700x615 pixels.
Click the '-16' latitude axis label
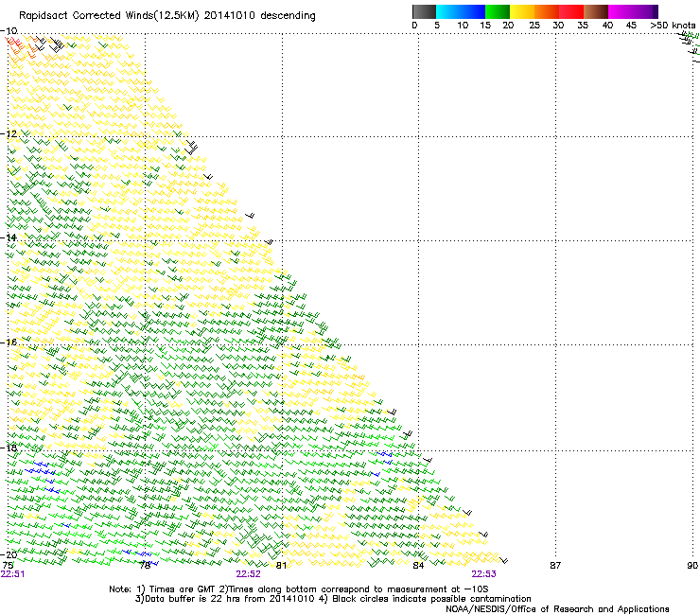click(9, 343)
